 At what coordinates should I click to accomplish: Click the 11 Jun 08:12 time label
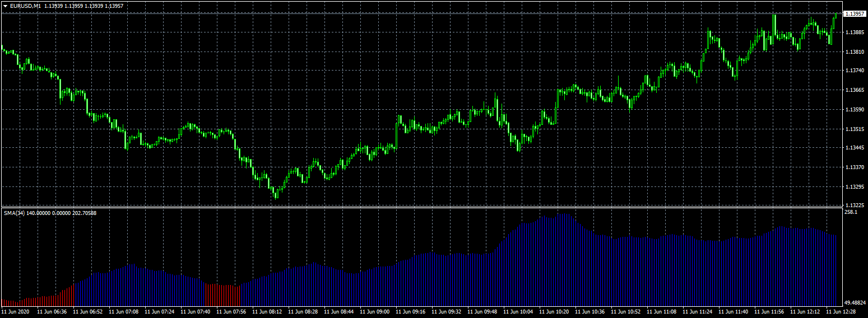click(x=267, y=311)
